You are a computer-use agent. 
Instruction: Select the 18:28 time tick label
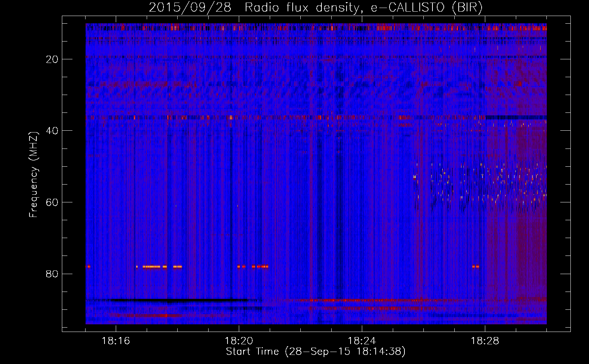click(485, 341)
